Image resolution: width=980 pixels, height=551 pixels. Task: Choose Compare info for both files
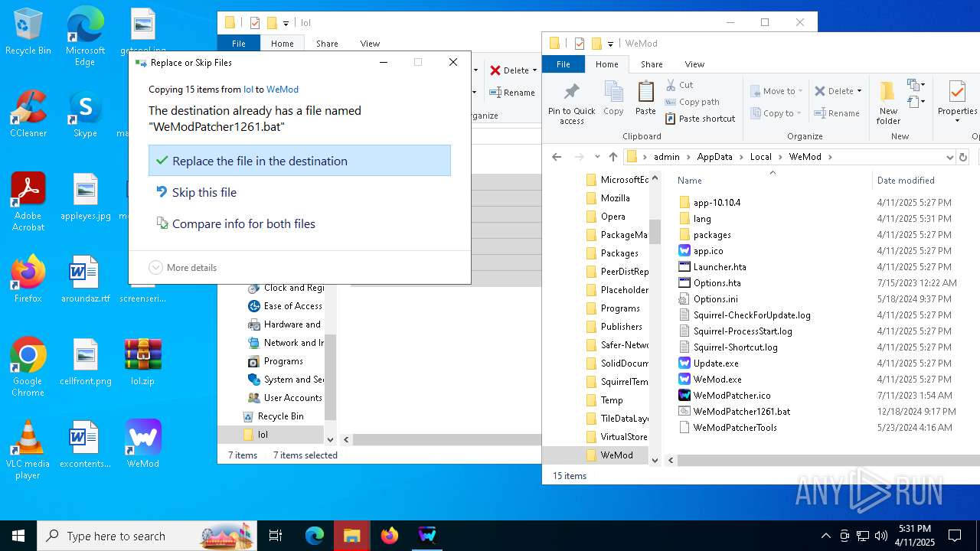(299, 223)
